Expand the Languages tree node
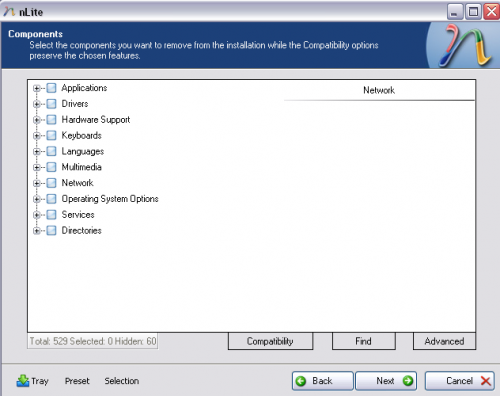Image resolution: width=500 pixels, height=396 pixels. 36,152
